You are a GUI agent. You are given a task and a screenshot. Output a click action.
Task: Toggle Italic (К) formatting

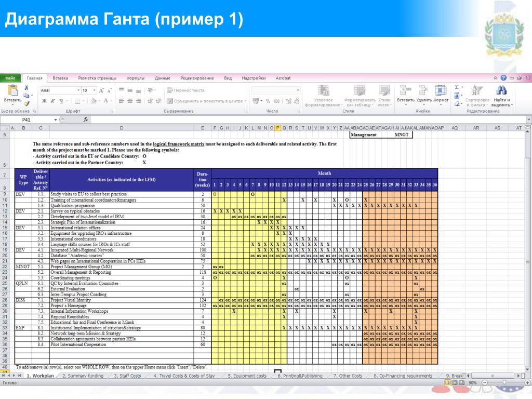click(52, 101)
